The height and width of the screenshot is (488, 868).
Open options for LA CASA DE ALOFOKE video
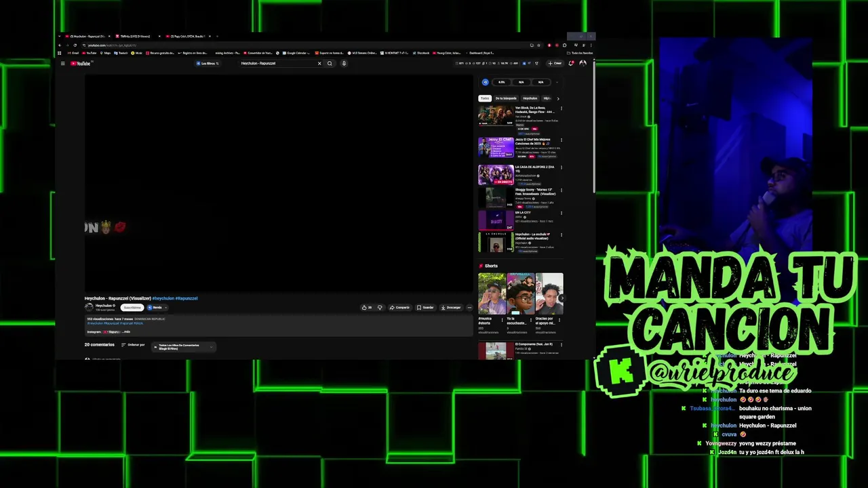(561, 167)
